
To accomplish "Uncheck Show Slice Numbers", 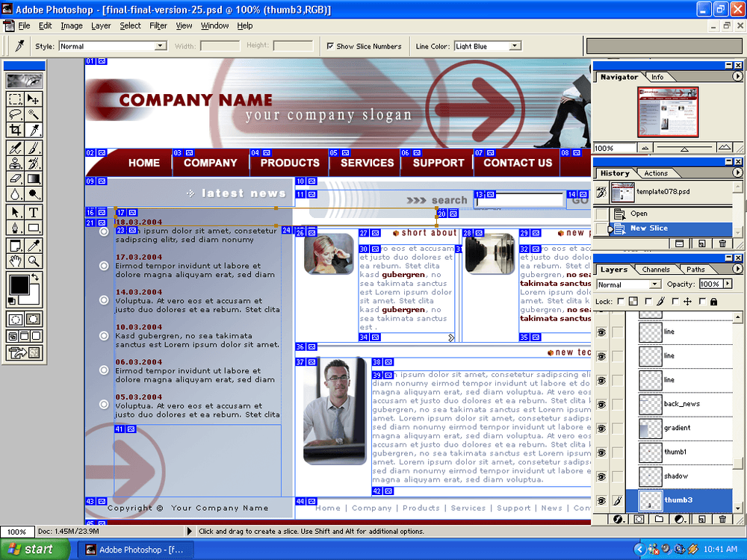I will [x=330, y=46].
